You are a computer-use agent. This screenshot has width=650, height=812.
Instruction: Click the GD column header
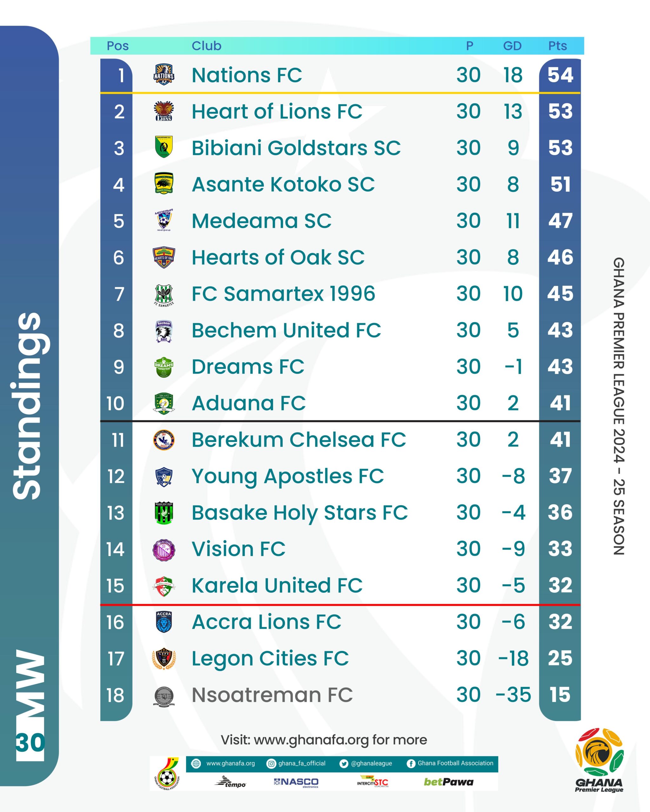(x=513, y=46)
